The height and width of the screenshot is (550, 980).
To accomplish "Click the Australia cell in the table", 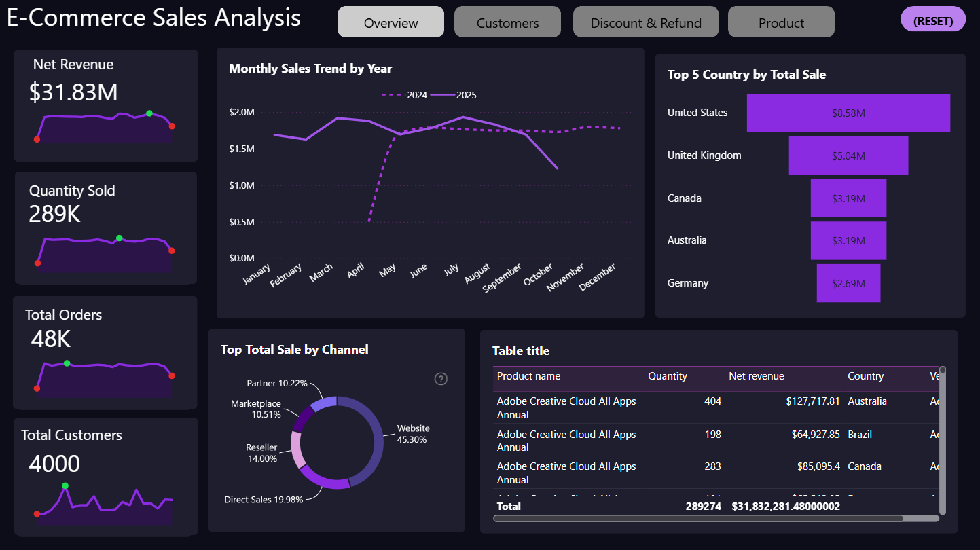I will click(x=867, y=401).
